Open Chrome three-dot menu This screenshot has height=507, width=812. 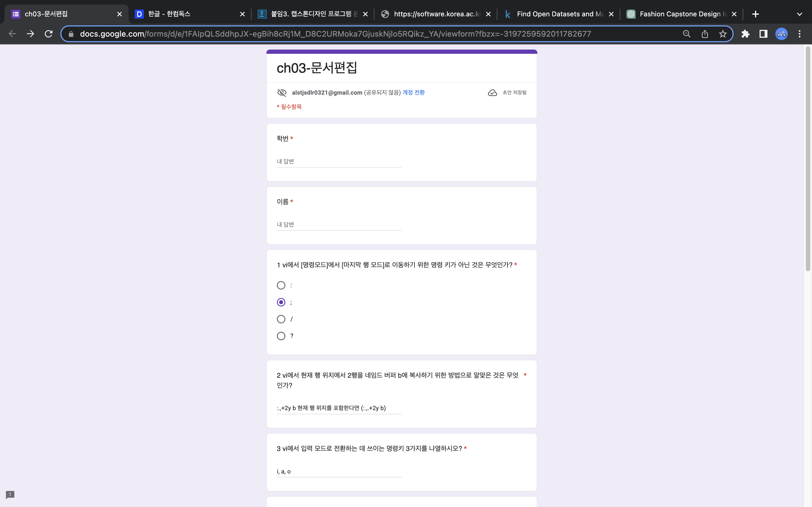point(800,34)
